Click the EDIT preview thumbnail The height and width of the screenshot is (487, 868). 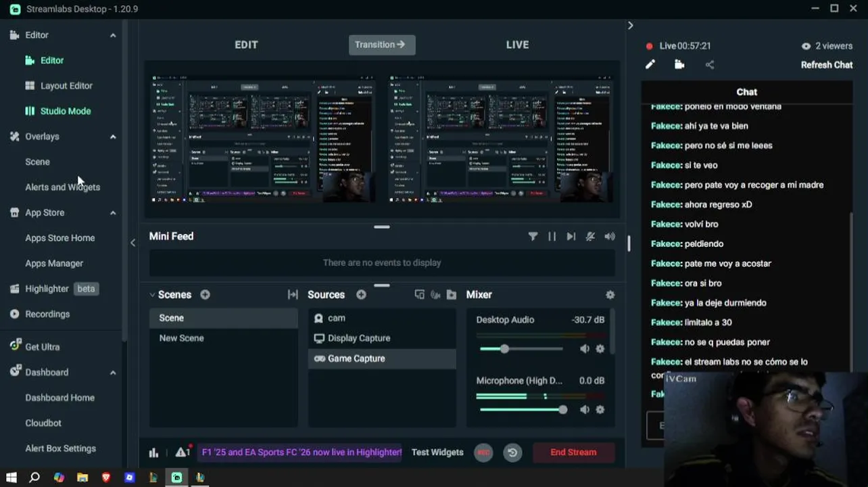click(262, 139)
